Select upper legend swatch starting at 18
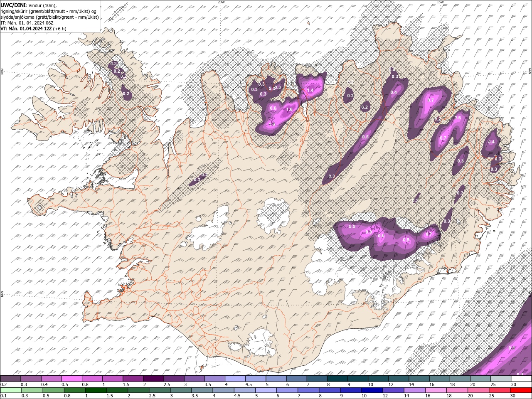 pyautogui.click(x=460, y=379)
